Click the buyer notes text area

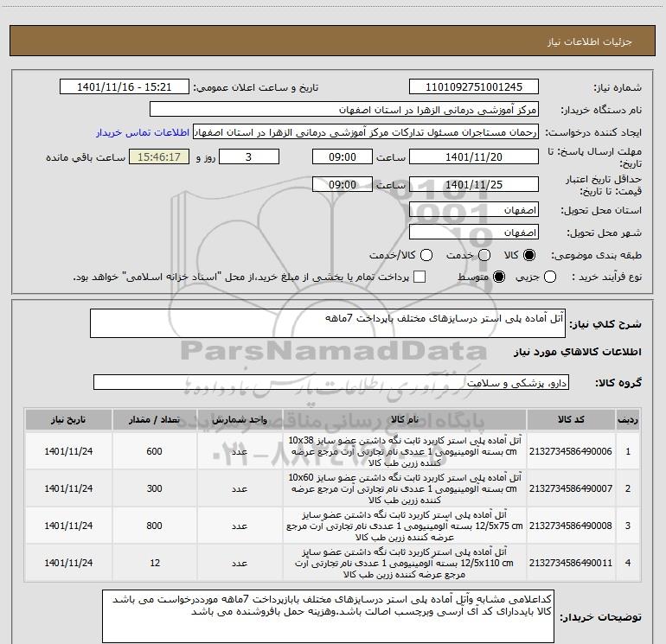328,616
